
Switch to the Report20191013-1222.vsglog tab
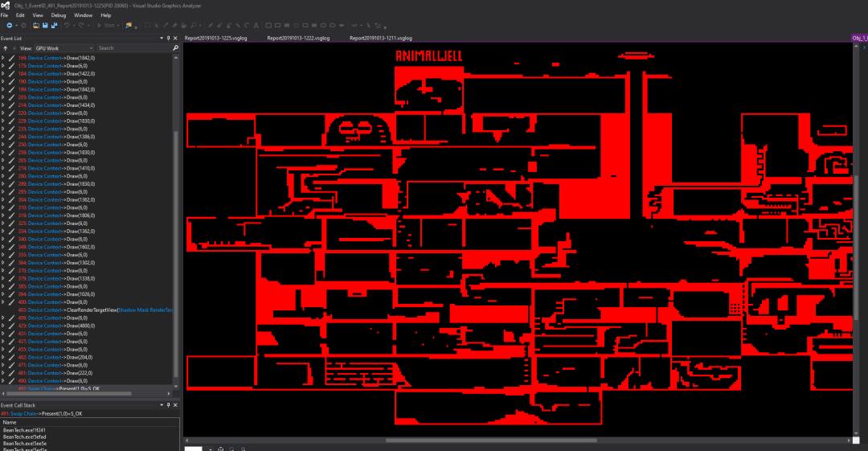tap(298, 39)
